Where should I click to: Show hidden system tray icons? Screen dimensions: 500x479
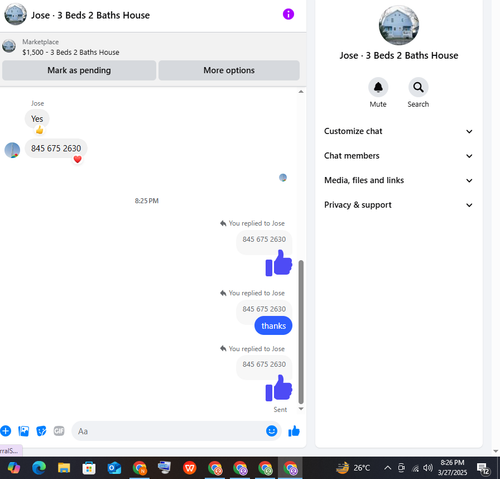pyautogui.click(x=387, y=468)
